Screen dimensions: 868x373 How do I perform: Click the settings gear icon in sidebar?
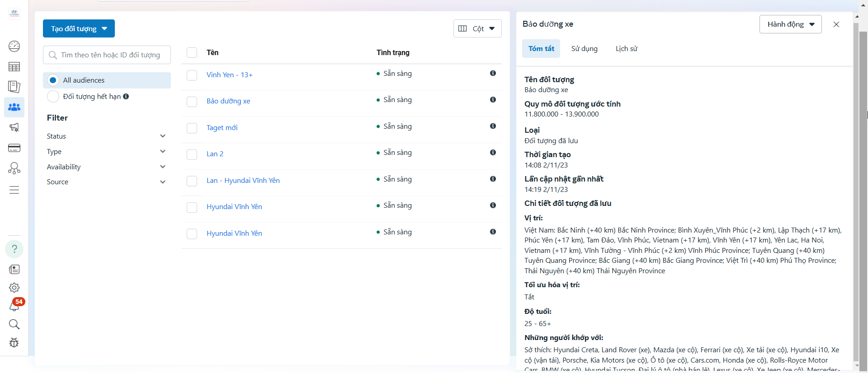coord(14,288)
